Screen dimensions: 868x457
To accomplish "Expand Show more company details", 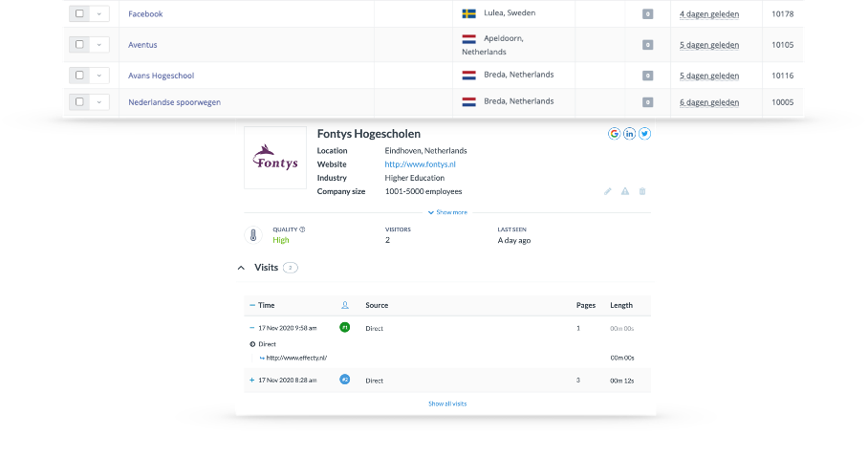I will pos(447,212).
